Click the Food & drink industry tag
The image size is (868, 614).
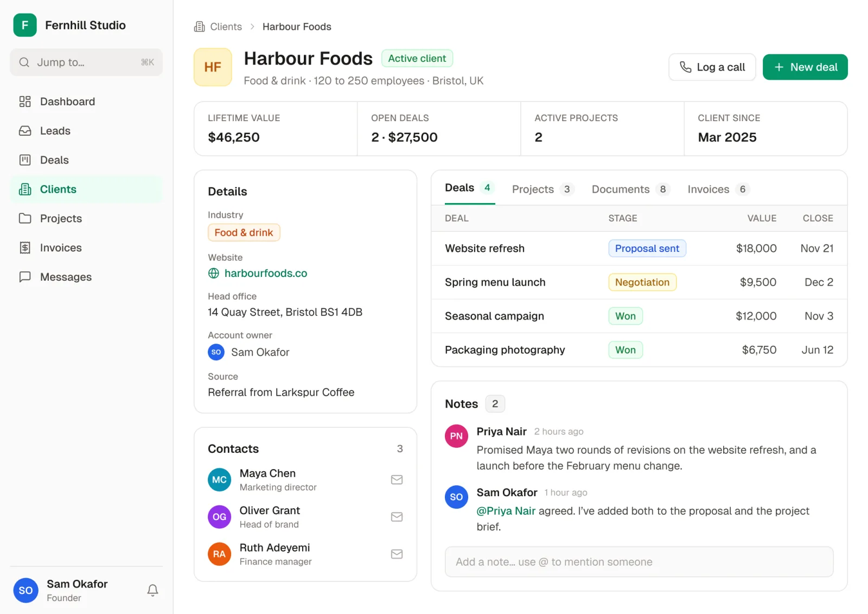[244, 232]
